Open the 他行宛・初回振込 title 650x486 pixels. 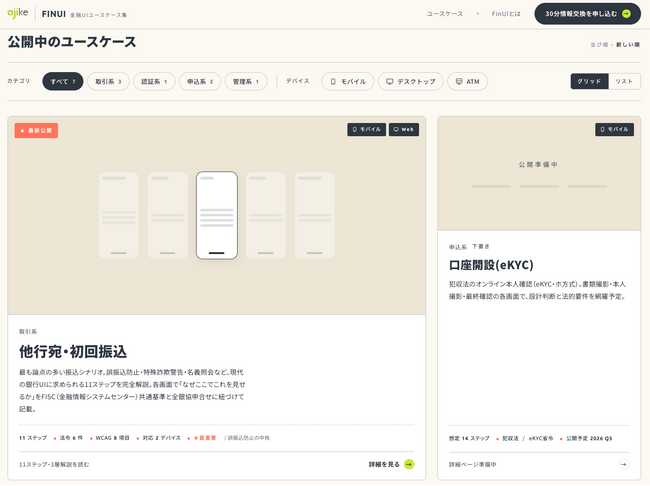[73, 352]
